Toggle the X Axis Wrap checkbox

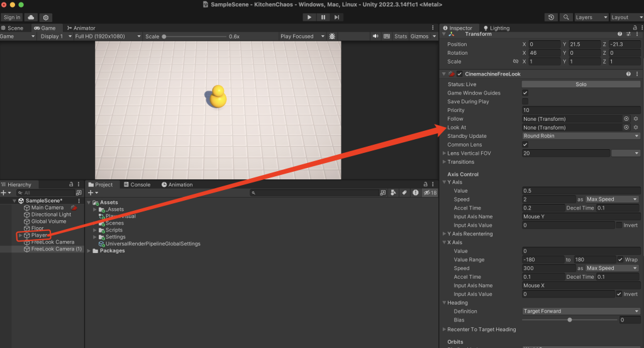pos(620,259)
